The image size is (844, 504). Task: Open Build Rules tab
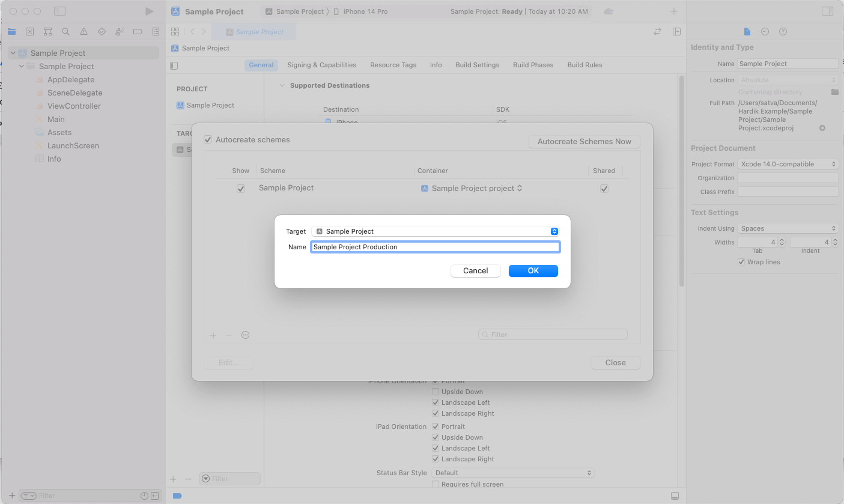[x=584, y=65]
